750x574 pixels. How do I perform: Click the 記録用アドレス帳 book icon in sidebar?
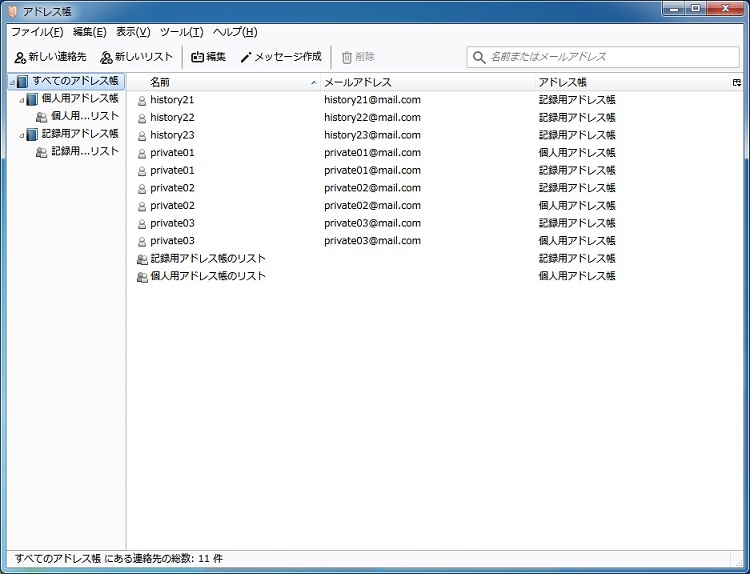click(x=33, y=134)
